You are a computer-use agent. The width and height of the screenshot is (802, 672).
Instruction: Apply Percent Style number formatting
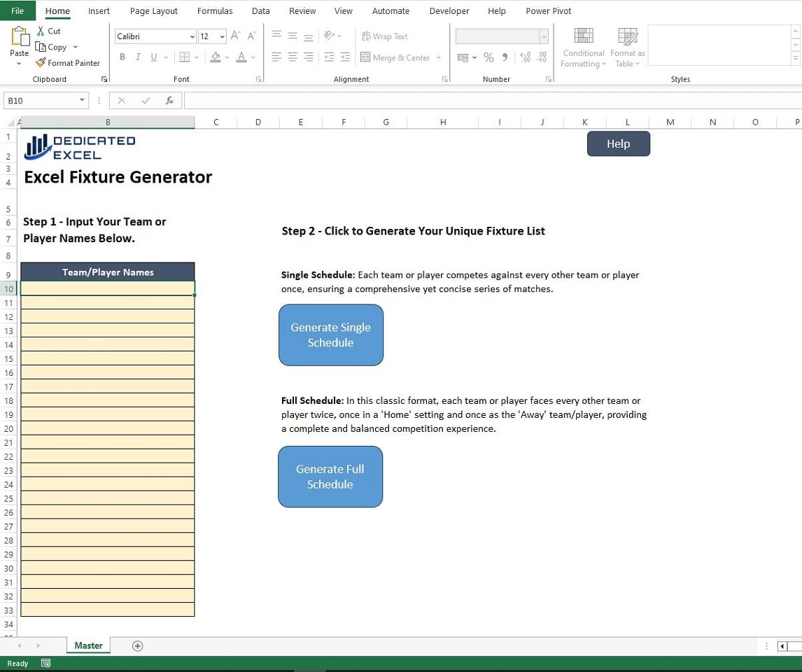pos(488,57)
